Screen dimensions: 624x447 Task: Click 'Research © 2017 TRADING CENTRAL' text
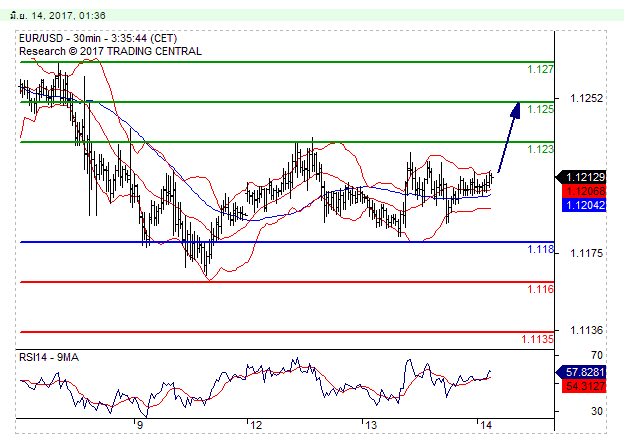(110, 51)
